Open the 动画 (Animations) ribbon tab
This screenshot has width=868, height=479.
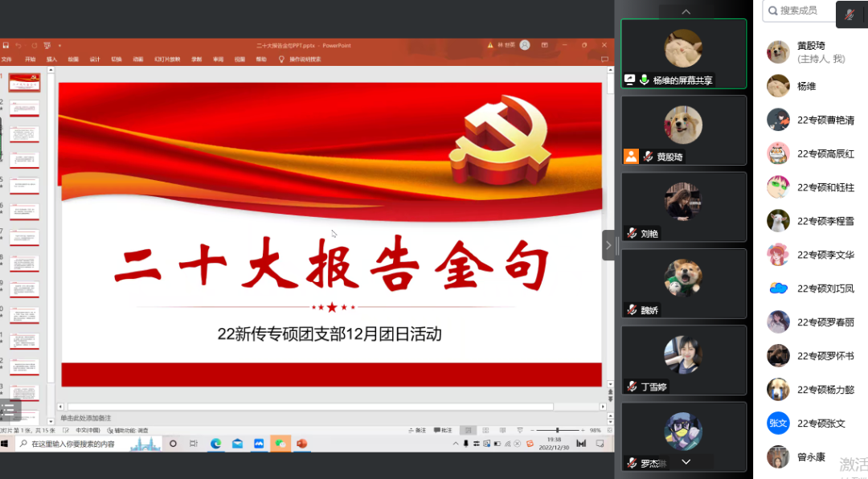tap(138, 59)
